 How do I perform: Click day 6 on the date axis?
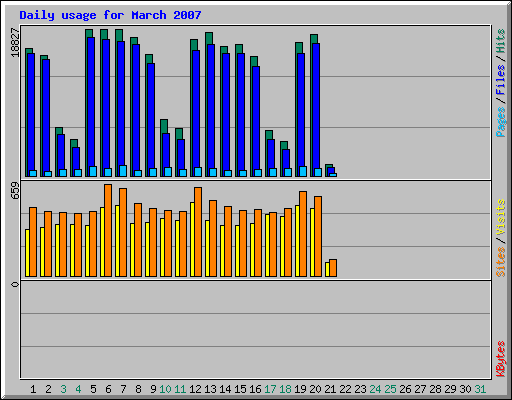tap(108, 389)
